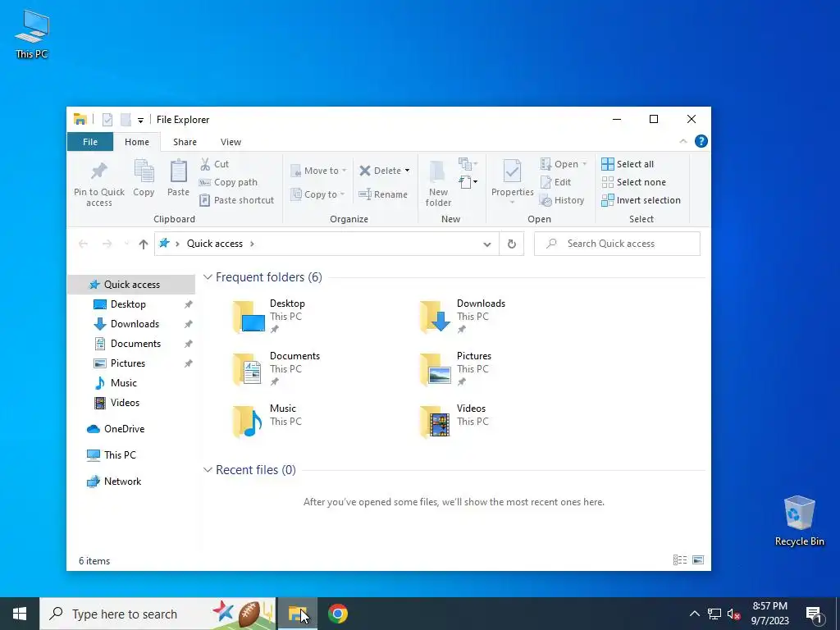Click the Paste clipboard icon

click(178, 171)
